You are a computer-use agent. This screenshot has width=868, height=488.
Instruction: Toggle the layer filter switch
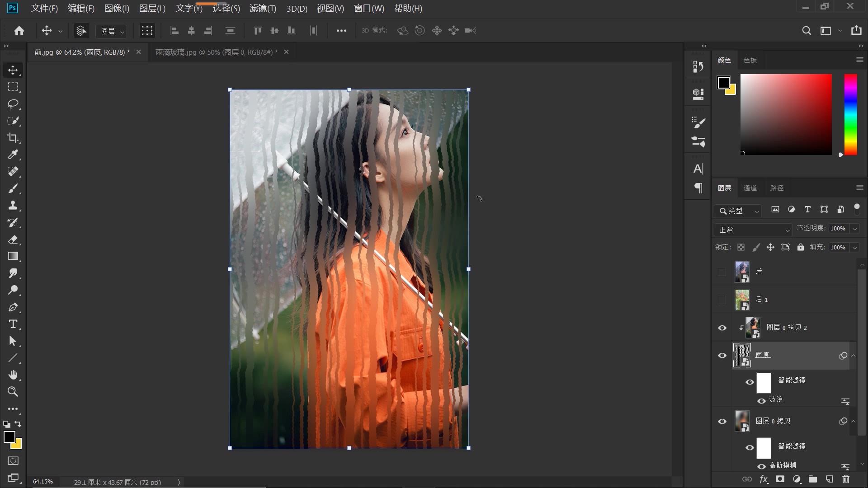pyautogui.click(x=857, y=209)
